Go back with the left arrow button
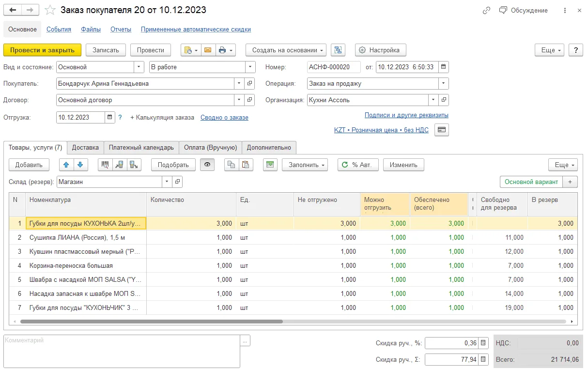The width and height of the screenshot is (588, 369). pos(13,10)
